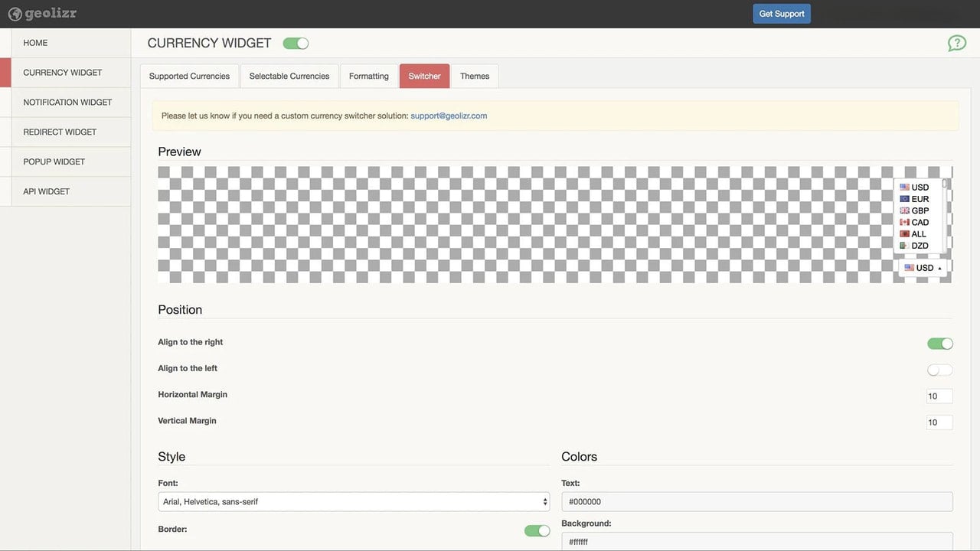This screenshot has height=551, width=980.
Task: Open the Font dropdown selector
Action: click(354, 502)
